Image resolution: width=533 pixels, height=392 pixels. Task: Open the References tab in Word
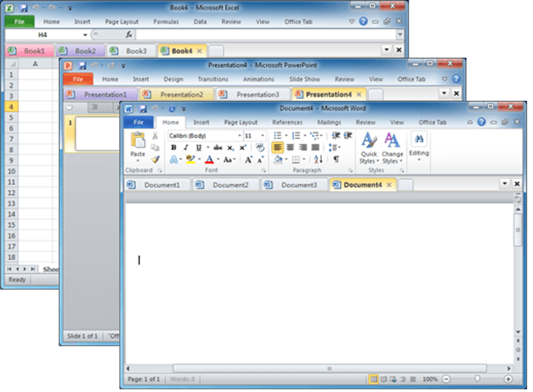click(287, 123)
